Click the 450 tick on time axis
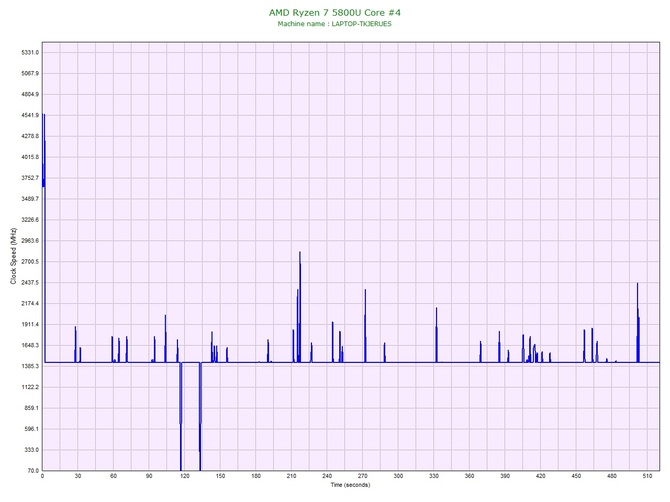The width and height of the screenshot is (670, 502). coord(576,476)
